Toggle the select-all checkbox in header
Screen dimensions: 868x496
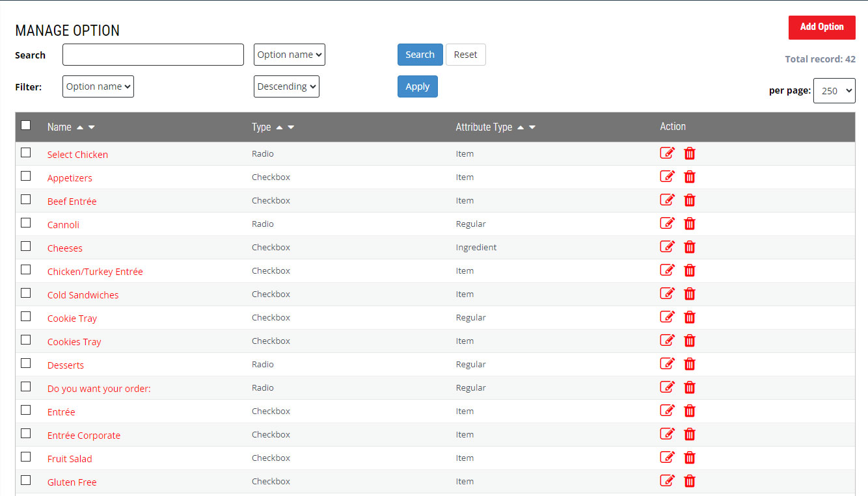click(x=26, y=125)
